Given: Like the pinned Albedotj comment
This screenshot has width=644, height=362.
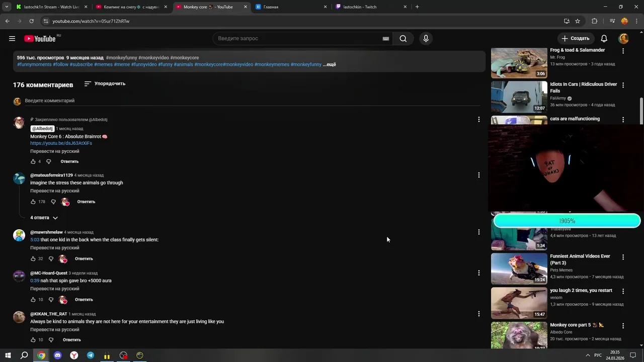Looking at the screenshot, I should [33, 161].
